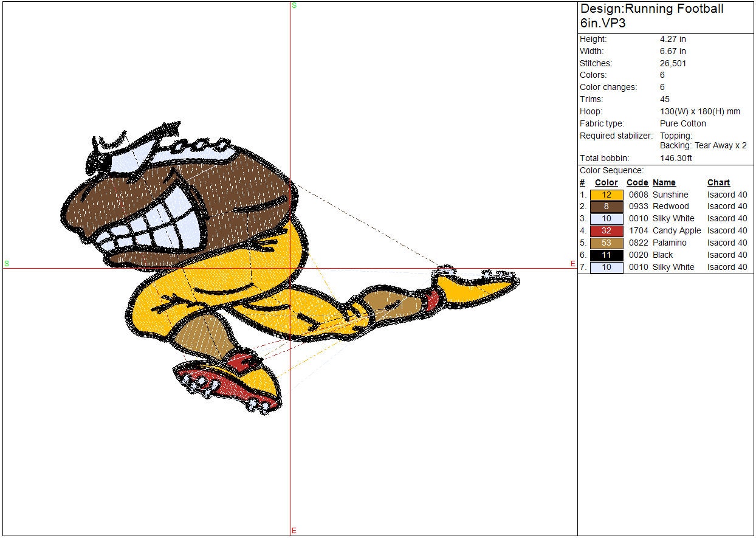Click the red cleat shoe at the bottom
756x538 pixels.
click(x=228, y=384)
